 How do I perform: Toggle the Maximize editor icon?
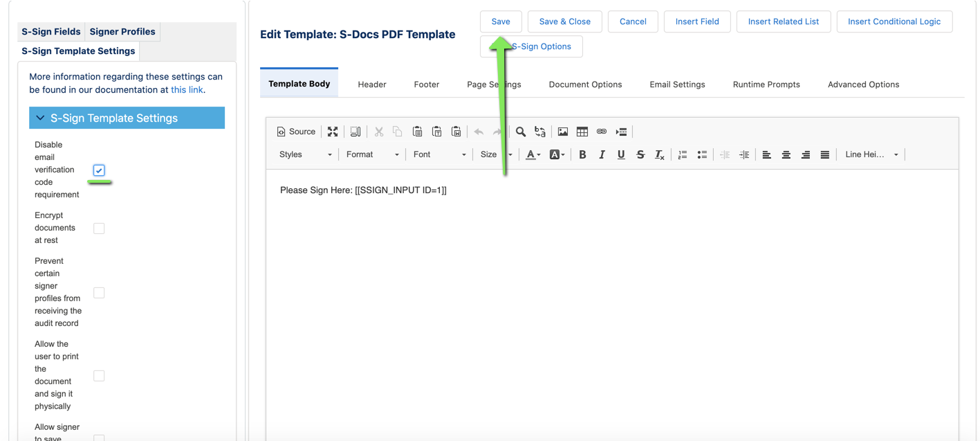tap(333, 132)
